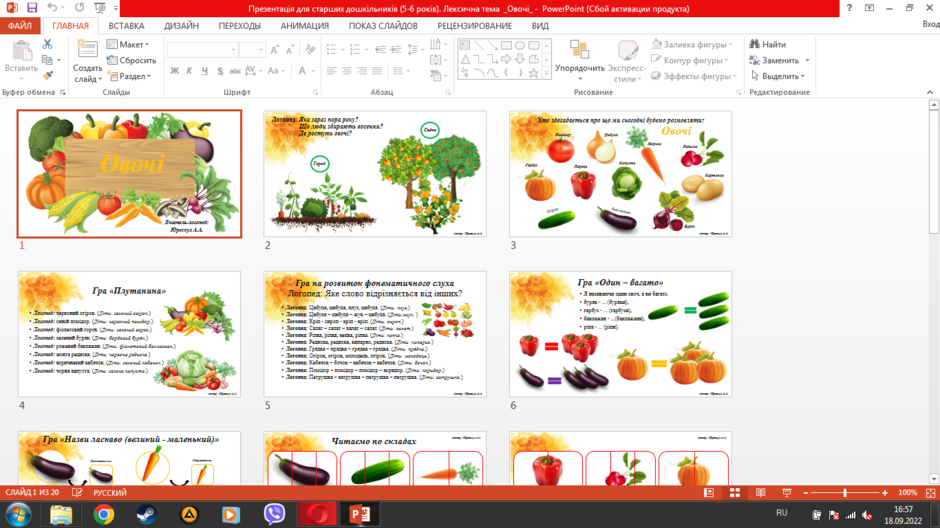The width and height of the screenshot is (940, 528).
Task: Open Google Chrome from the taskbar
Action: tap(104, 514)
